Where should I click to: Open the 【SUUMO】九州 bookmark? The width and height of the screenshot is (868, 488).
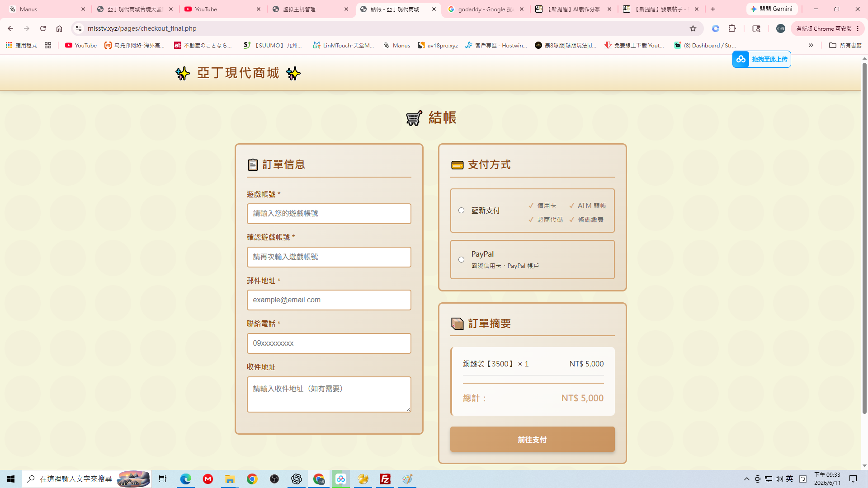[x=273, y=45]
